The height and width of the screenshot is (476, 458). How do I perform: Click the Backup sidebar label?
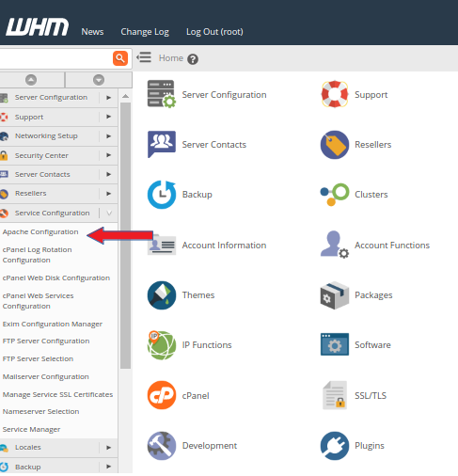[28, 467]
